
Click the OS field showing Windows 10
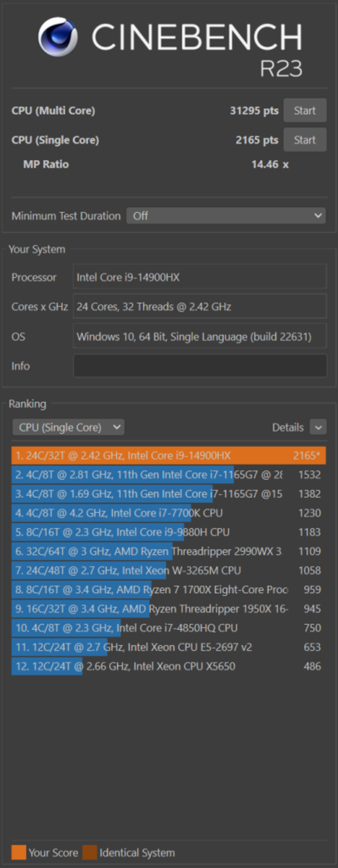[199, 337]
